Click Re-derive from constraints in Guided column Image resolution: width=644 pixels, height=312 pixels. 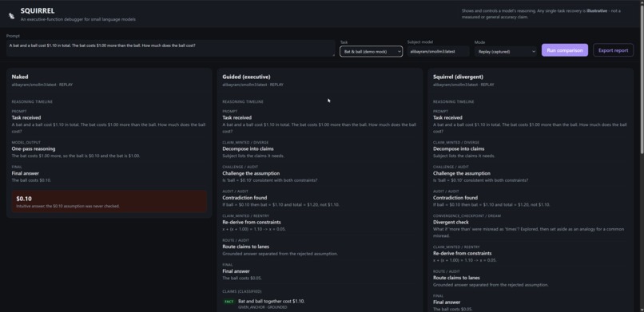pyautogui.click(x=252, y=222)
